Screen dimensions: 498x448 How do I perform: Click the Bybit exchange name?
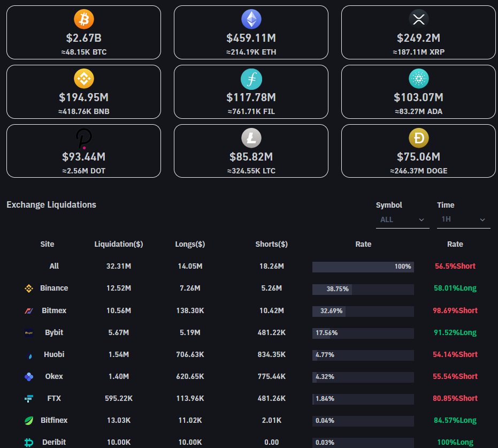54,332
